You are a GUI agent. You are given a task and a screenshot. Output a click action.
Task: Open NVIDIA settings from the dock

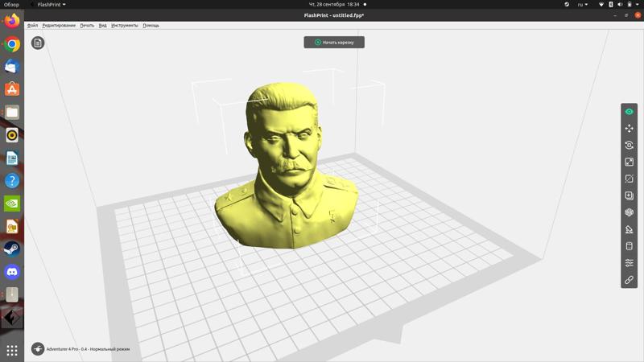click(x=12, y=204)
